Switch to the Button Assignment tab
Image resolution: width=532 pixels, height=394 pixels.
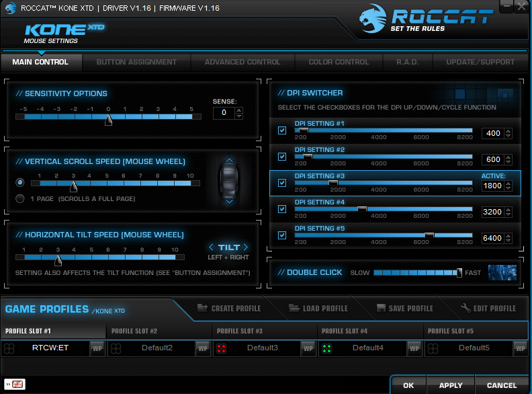(x=136, y=63)
